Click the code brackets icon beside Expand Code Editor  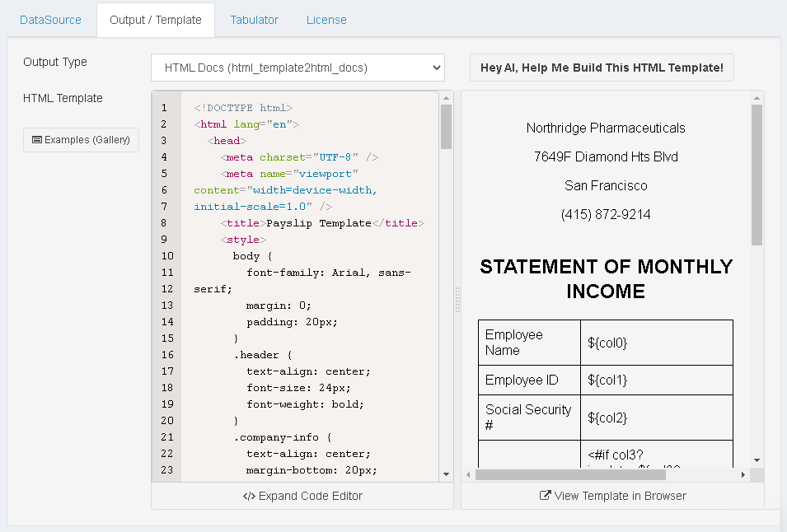(248, 496)
